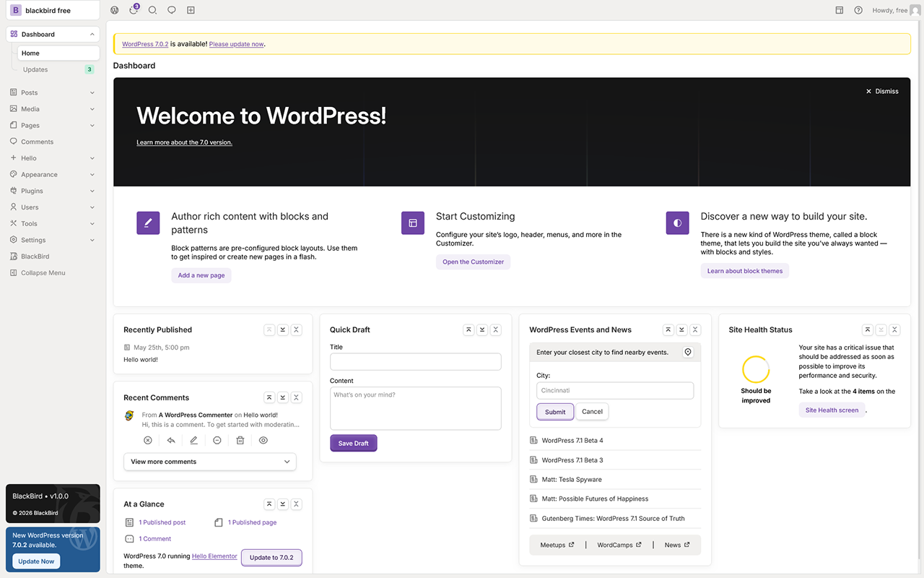Click Open the Customizer button

point(473,262)
